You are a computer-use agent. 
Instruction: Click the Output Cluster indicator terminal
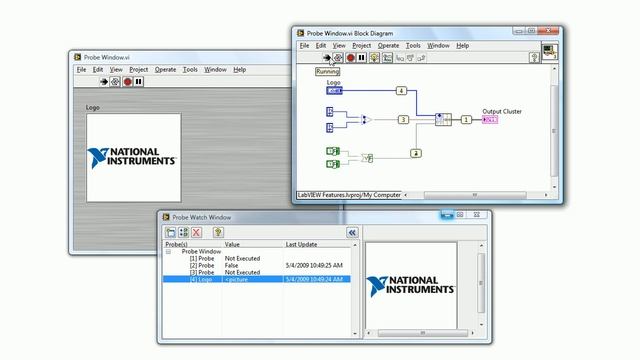tap(490, 119)
